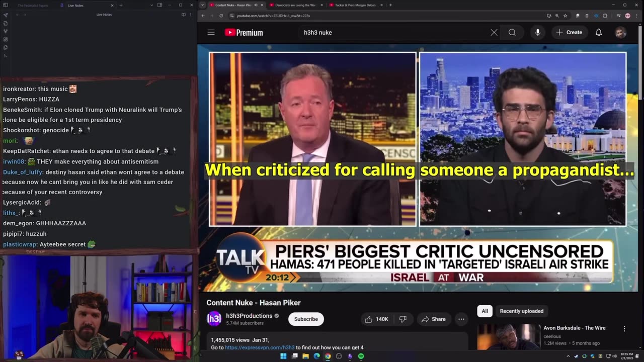Image resolution: width=644 pixels, height=362 pixels.
Task: Select the 'Recently uploaded' filter chip
Action: point(521,311)
